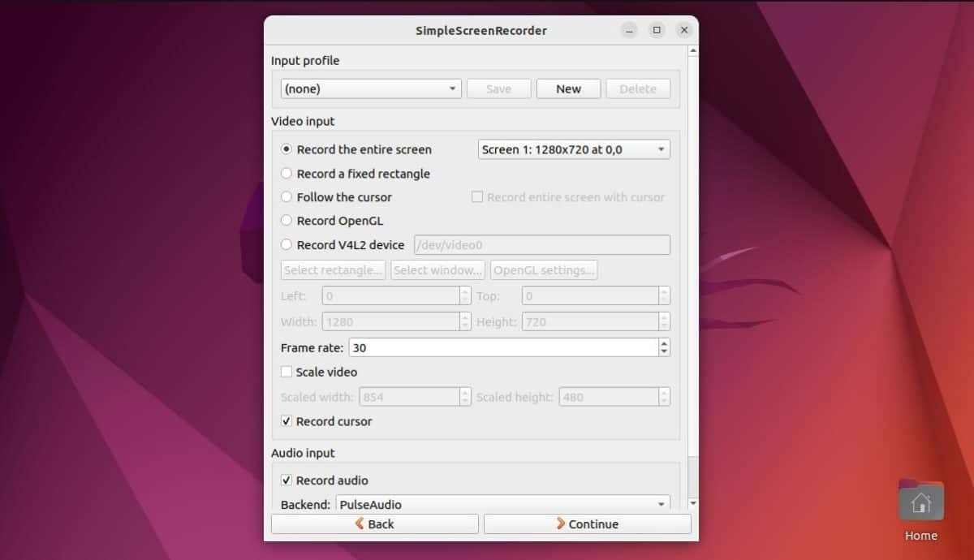Click the Save profile button

498,88
